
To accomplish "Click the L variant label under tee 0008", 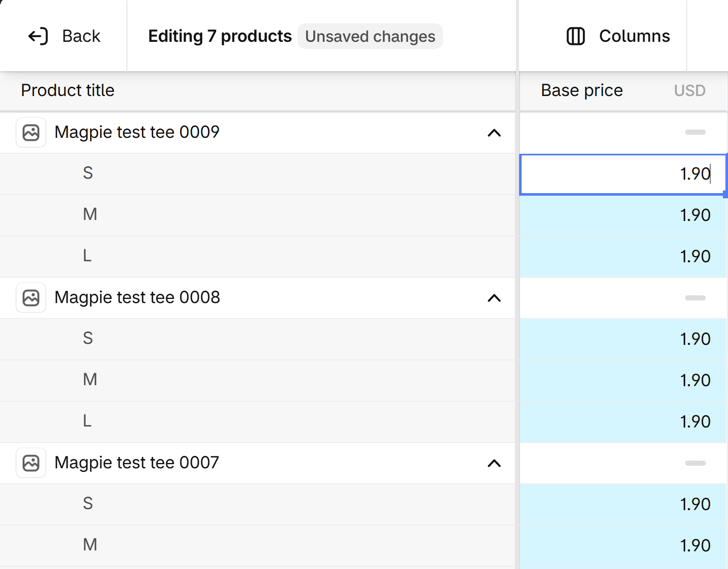I will 87,421.
